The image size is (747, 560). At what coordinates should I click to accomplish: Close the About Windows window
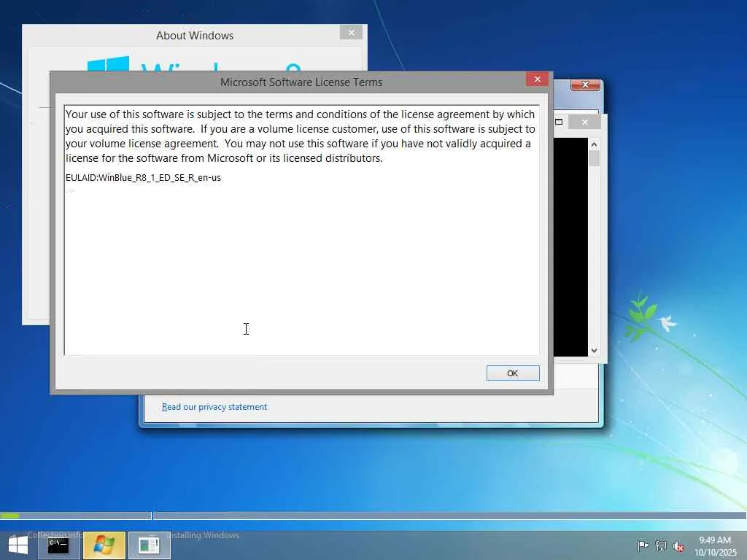(x=351, y=32)
